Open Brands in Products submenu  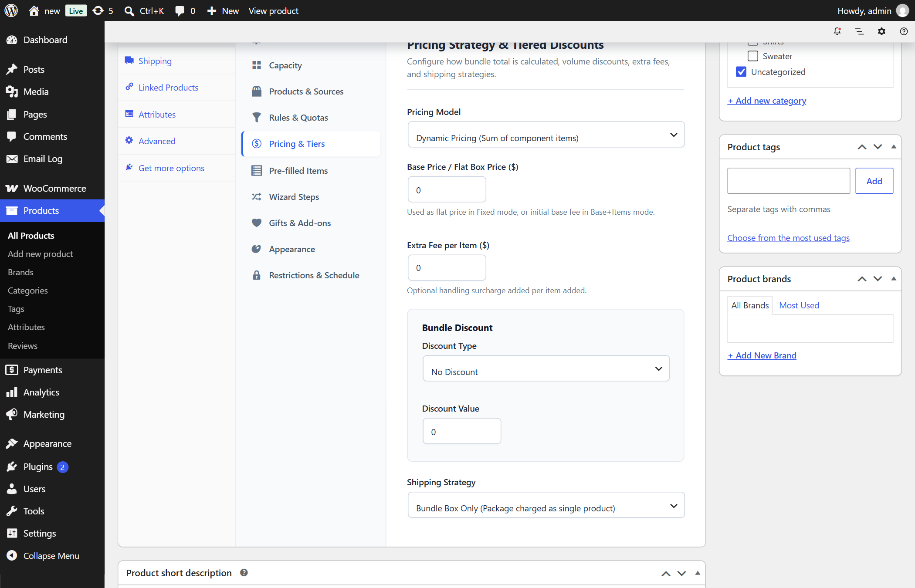[20, 272]
